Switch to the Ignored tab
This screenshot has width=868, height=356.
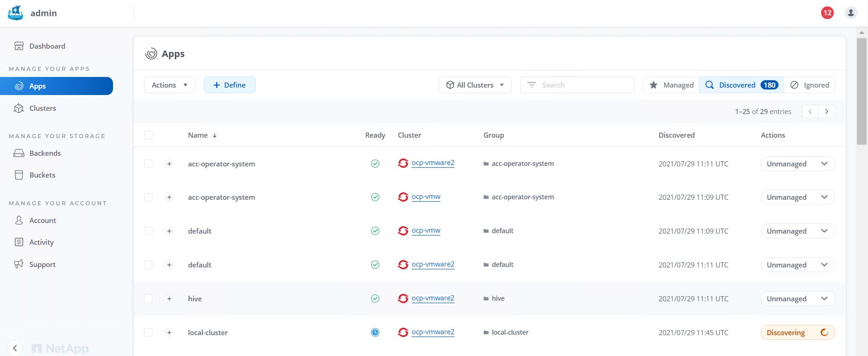810,85
